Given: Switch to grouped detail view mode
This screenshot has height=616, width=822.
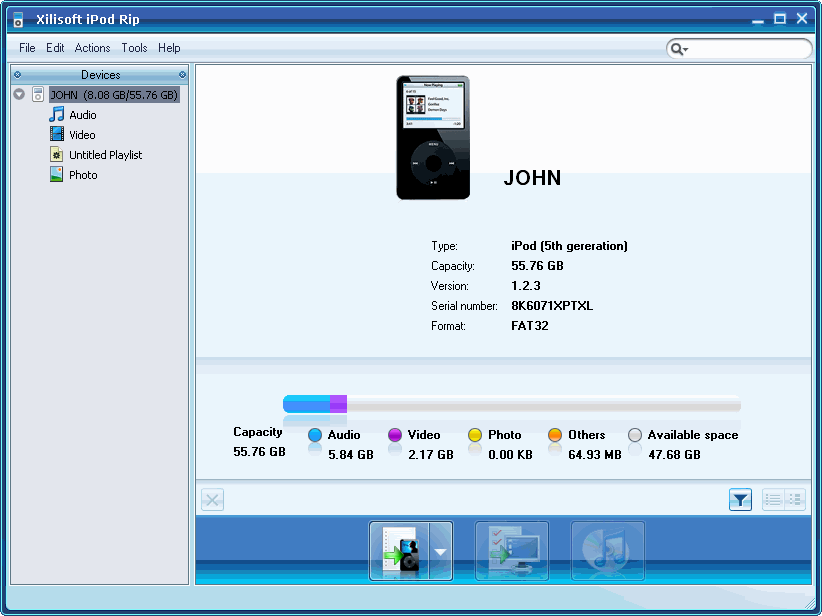Looking at the screenshot, I should pyautogui.click(x=795, y=500).
